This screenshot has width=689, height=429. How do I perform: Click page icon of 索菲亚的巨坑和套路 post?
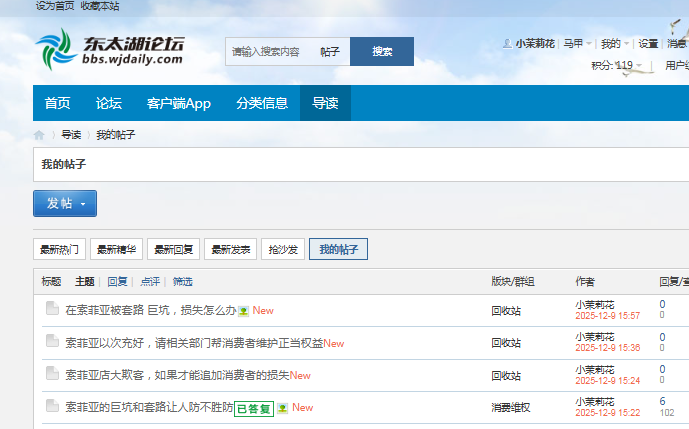point(52,406)
